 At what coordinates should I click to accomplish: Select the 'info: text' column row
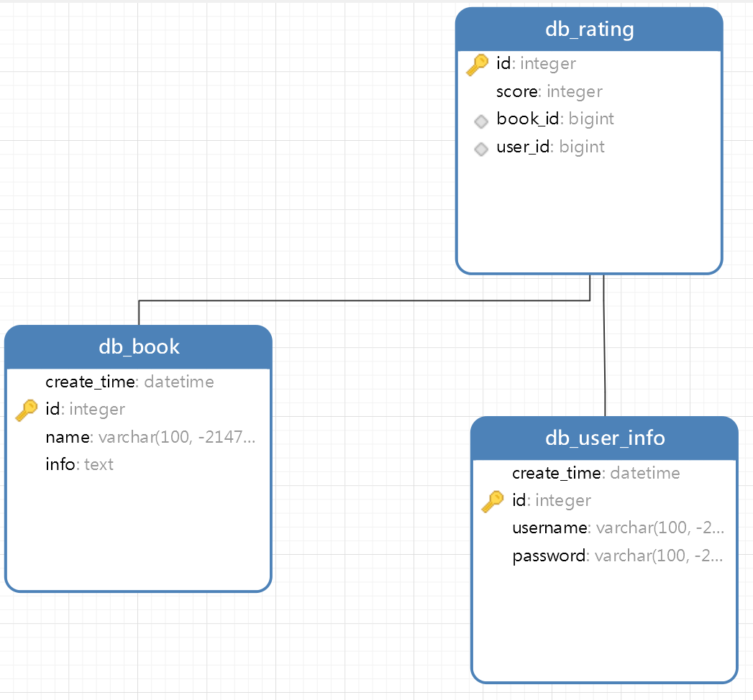[x=138, y=464]
